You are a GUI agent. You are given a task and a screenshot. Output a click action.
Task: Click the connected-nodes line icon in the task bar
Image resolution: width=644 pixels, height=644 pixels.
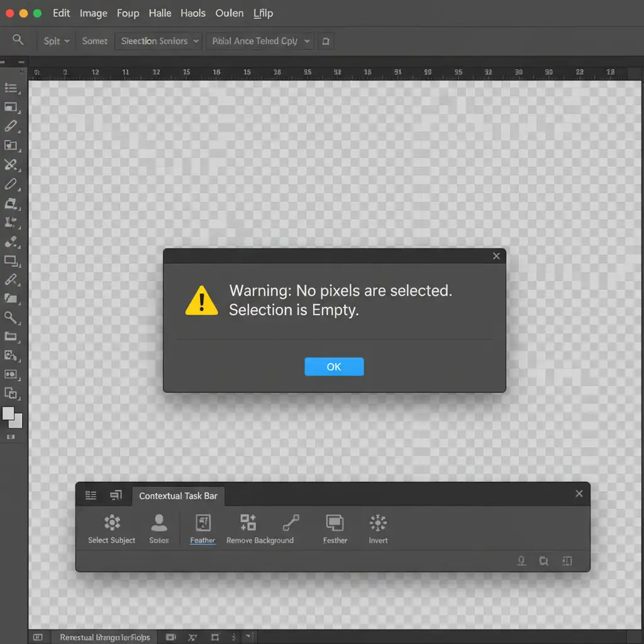(291, 523)
